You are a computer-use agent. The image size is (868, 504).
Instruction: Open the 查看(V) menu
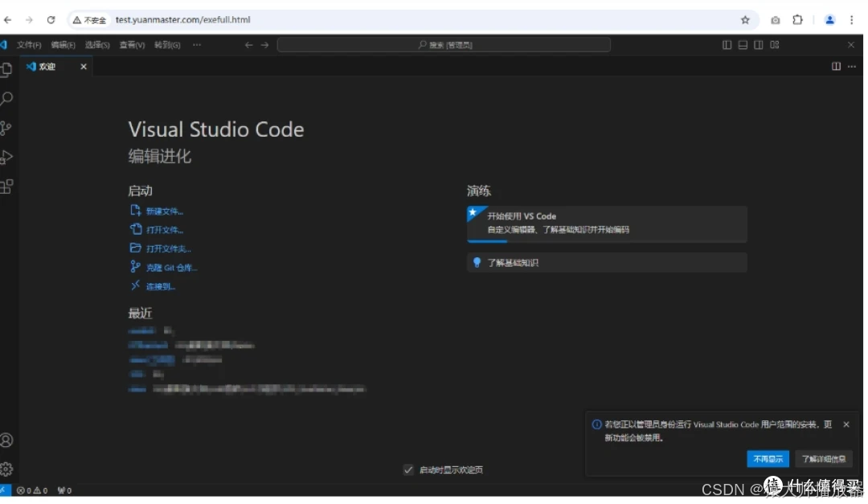point(132,45)
